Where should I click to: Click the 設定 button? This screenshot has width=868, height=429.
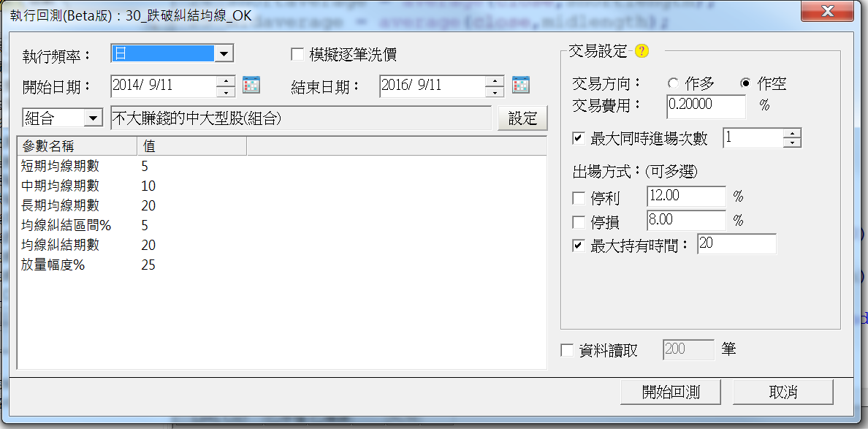click(522, 118)
